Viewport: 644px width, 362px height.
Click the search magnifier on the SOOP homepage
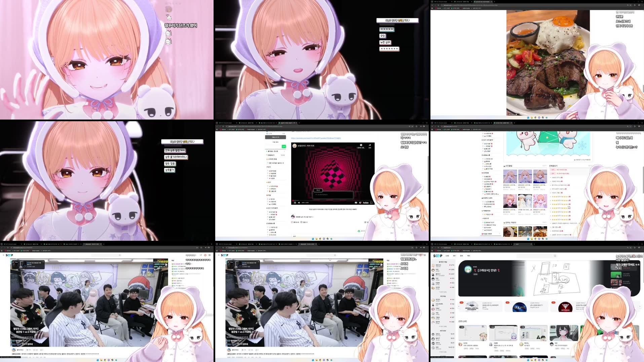[555, 256]
